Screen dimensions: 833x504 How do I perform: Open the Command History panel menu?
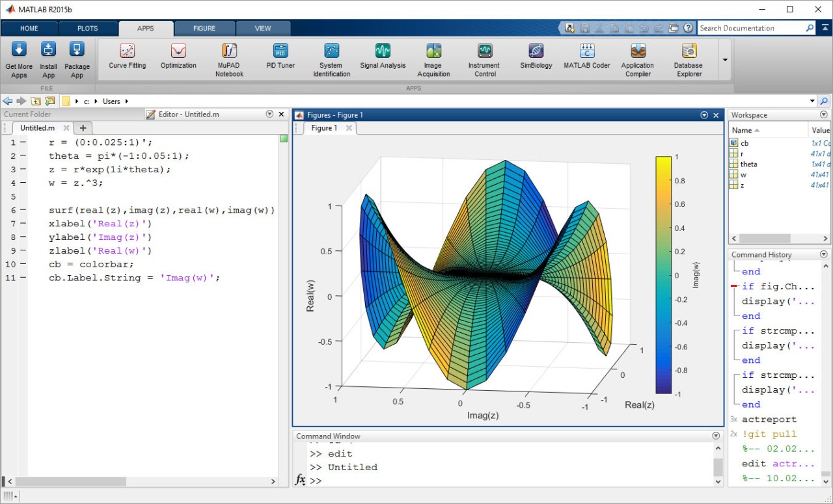pyautogui.click(x=823, y=254)
